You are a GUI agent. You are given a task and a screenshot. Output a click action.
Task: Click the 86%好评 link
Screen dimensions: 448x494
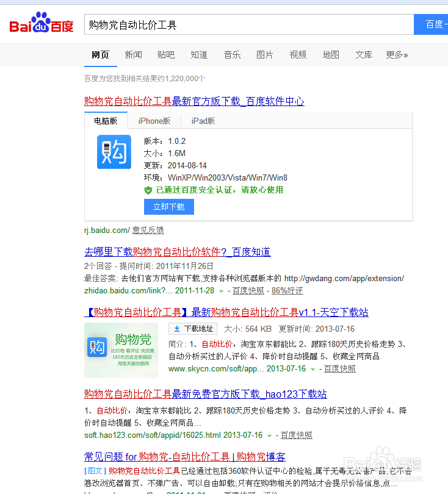(287, 290)
